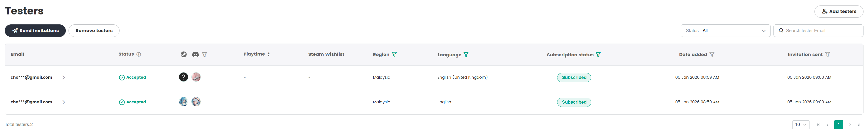The image size is (868, 136).
Task: Filter by Subscription status
Action: click(x=598, y=54)
